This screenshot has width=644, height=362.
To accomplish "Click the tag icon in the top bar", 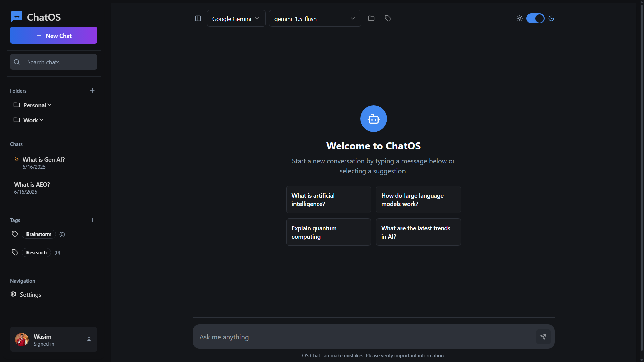I will [387, 18].
